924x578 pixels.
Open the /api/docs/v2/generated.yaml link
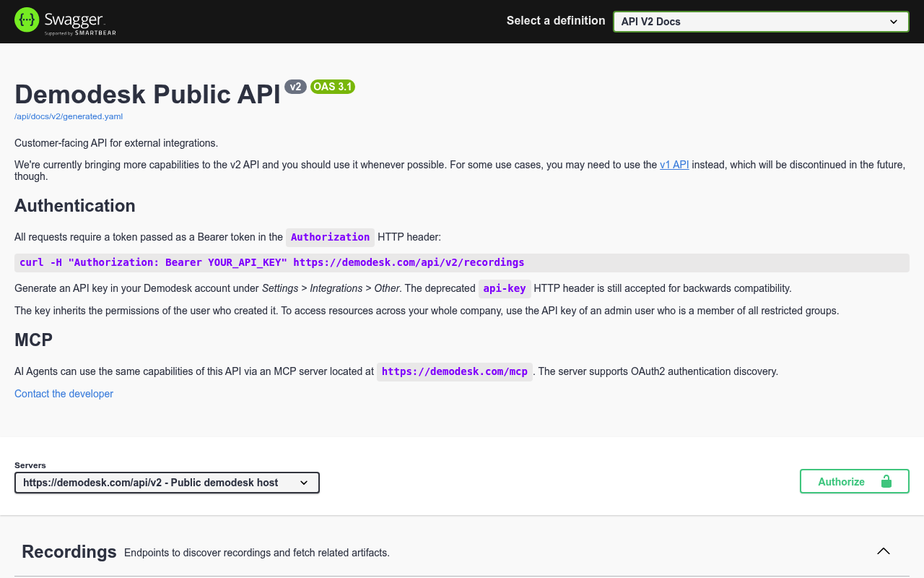click(69, 116)
